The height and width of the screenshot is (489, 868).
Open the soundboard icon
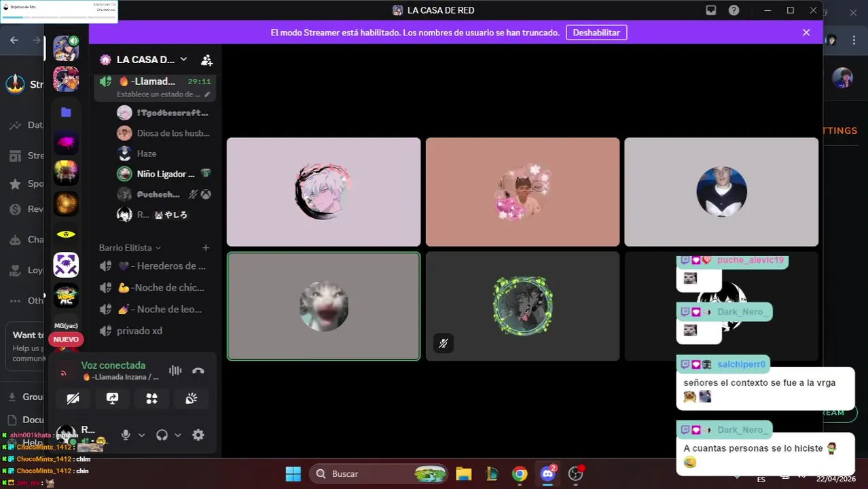click(x=191, y=399)
